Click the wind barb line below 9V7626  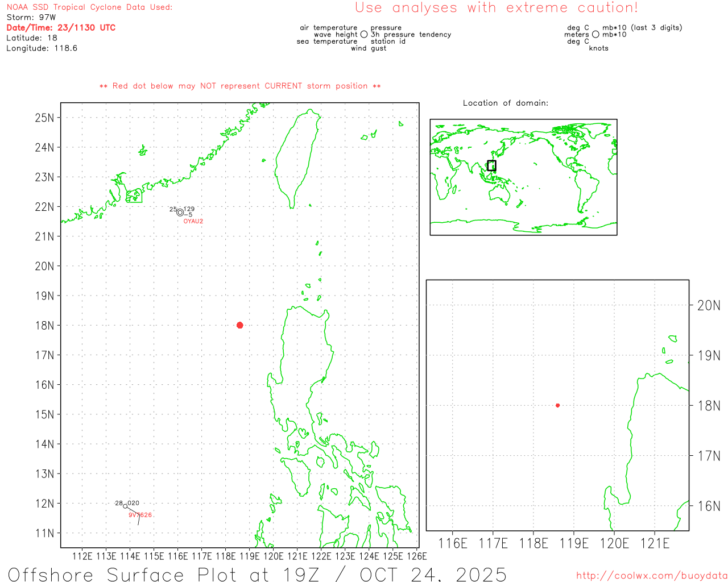139,519
